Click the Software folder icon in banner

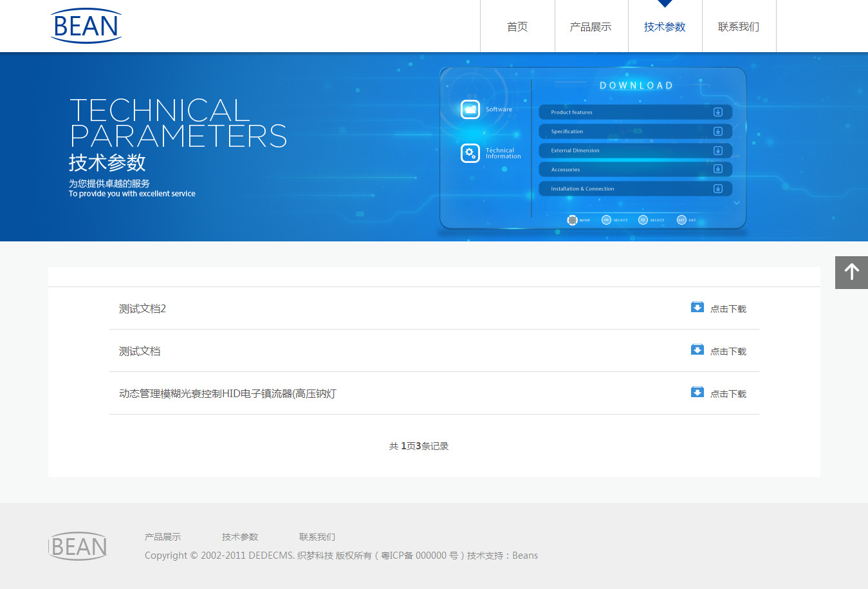pos(470,109)
